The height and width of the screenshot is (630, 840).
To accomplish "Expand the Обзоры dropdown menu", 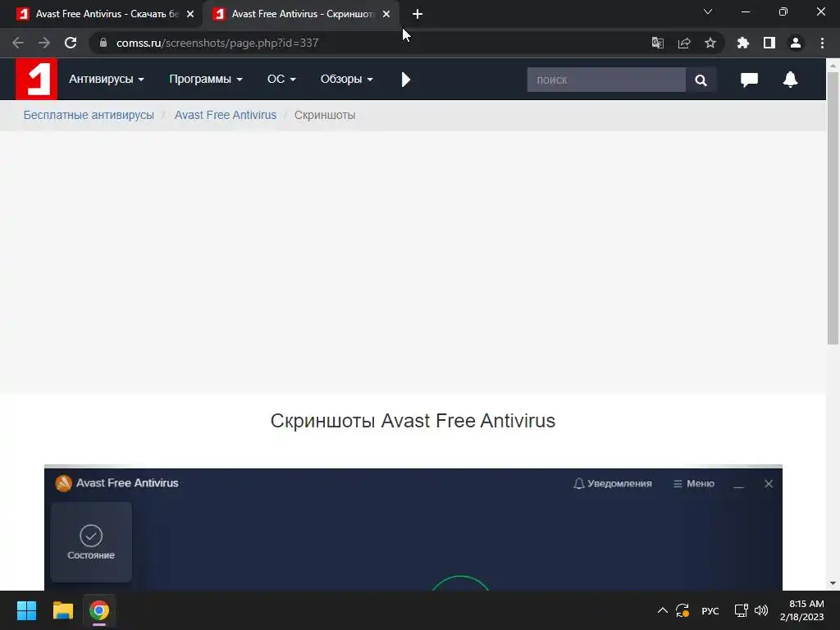I will click(x=347, y=80).
